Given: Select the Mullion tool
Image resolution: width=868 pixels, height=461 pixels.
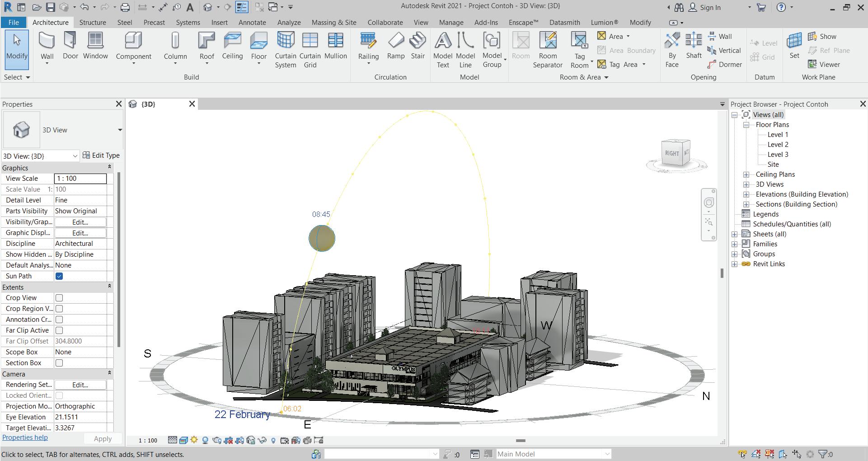Looking at the screenshot, I should (335, 46).
